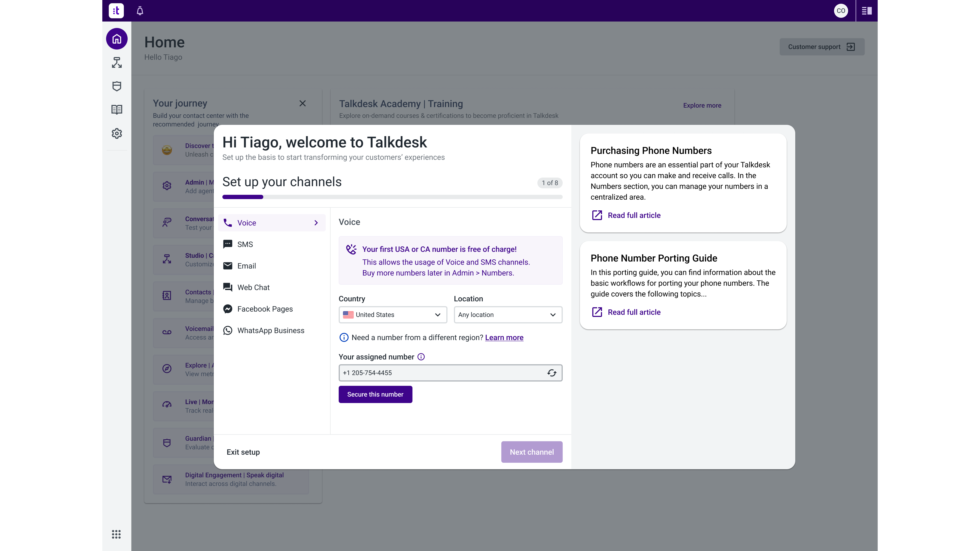
Task: Open the Knowledge book icon in sidebar
Action: tap(117, 110)
